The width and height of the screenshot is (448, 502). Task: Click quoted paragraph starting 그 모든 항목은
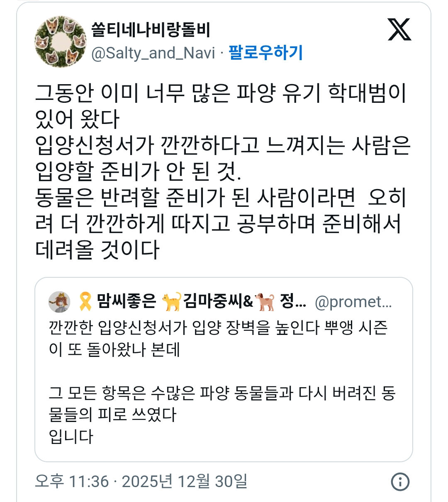222,393
